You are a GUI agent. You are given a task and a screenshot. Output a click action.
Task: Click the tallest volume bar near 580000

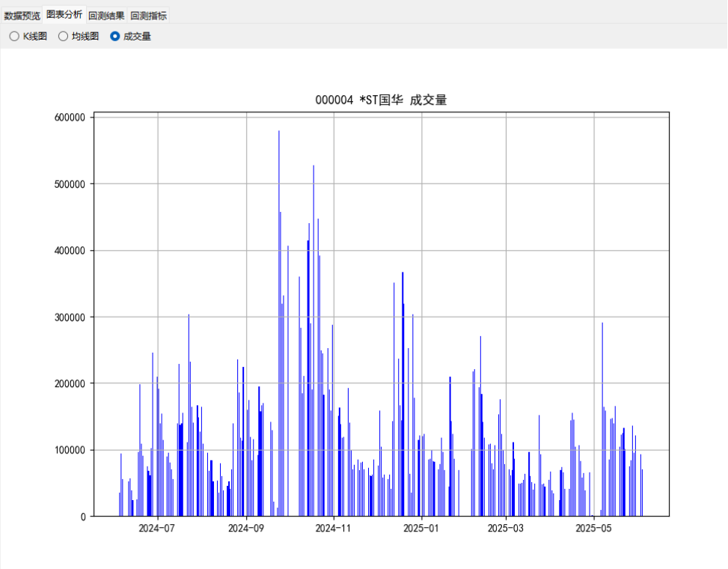(x=279, y=323)
